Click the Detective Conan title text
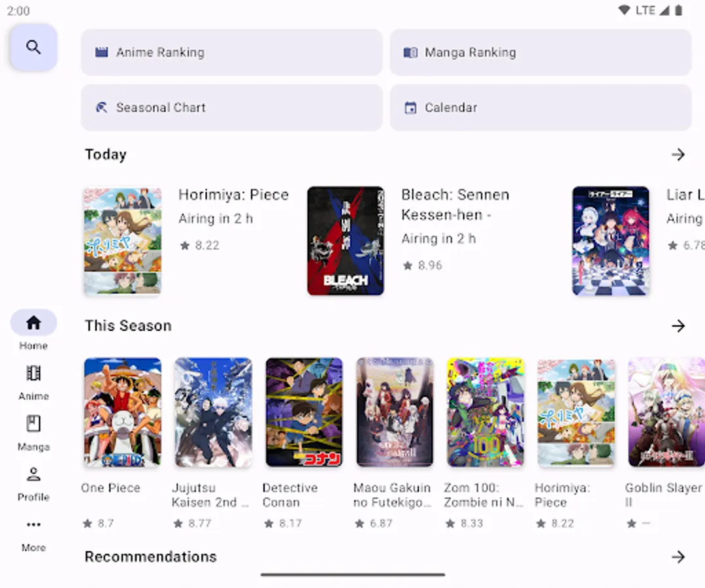Image resolution: width=705 pixels, height=588 pixels. click(290, 495)
